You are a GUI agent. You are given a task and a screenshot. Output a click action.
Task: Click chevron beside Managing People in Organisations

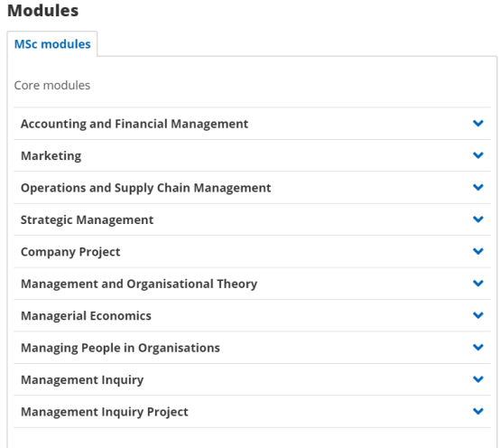(x=478, y=347)
